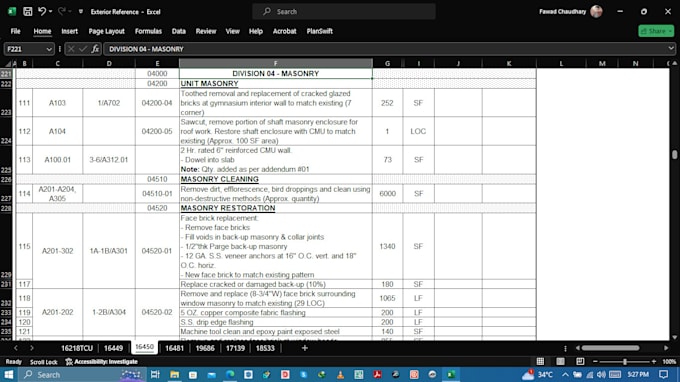Switch to Page Layout view using the status bar icon
Screen dimensions: 680x382
tap(560, 361)
